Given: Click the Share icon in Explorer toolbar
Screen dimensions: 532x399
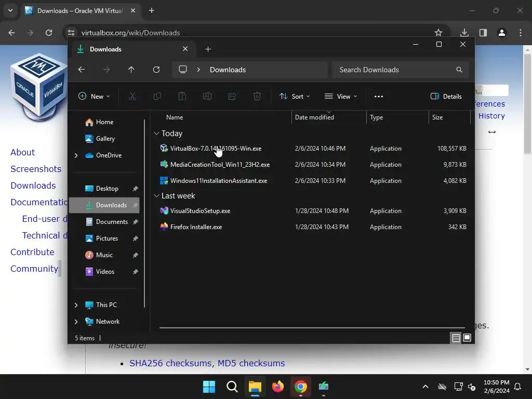Looking at the screenshot, I should tap(232, 96).
